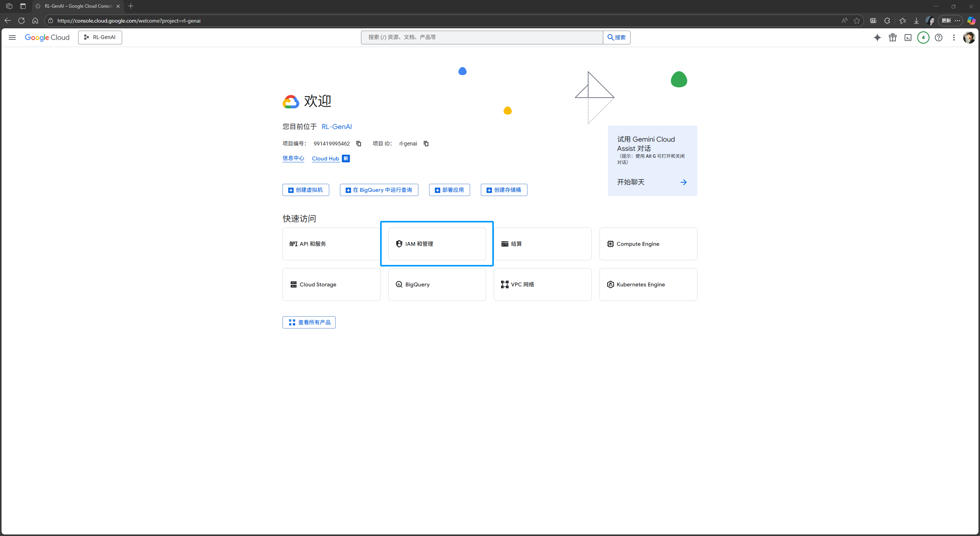980x536 pixels.
Task: View site information lock icon
Action: tap(51, 21)
